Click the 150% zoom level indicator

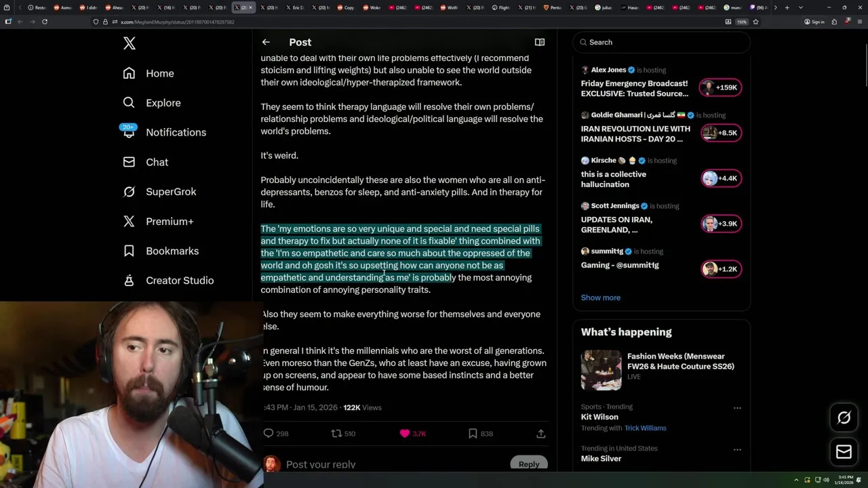[x=742, y=22]
